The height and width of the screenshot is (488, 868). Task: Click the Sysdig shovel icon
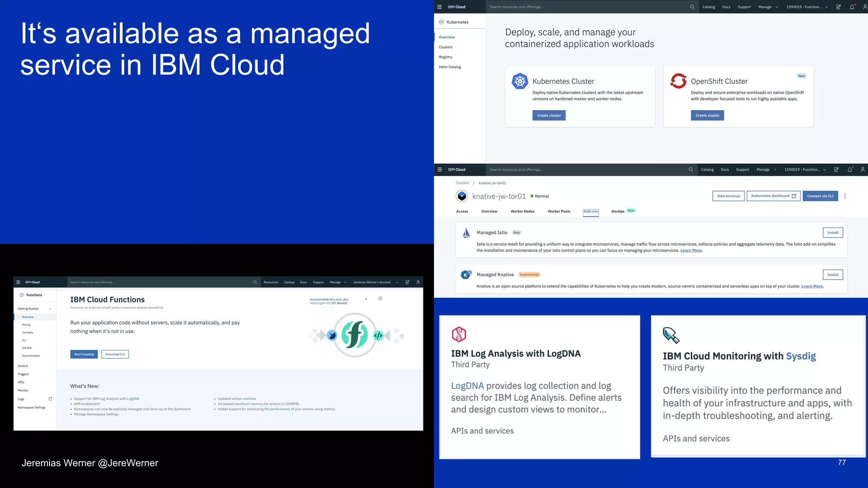coord(671,335)
